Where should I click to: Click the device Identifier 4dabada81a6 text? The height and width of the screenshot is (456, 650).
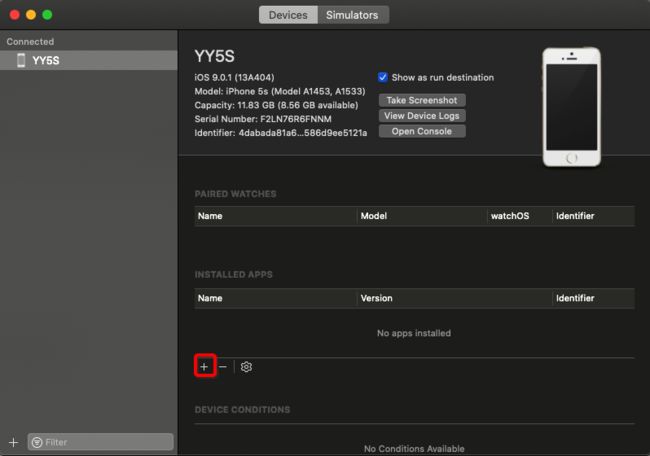click(x=281, y=133)
